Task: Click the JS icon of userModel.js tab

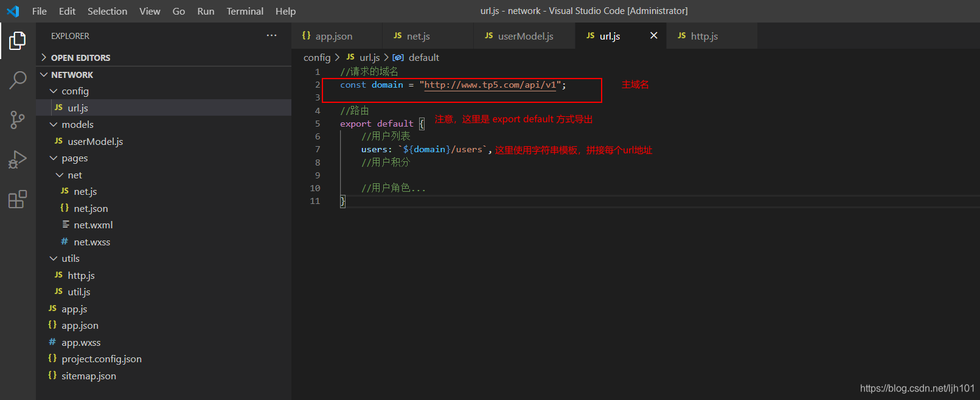Action: pyautogui.click(x=488, y=36)
